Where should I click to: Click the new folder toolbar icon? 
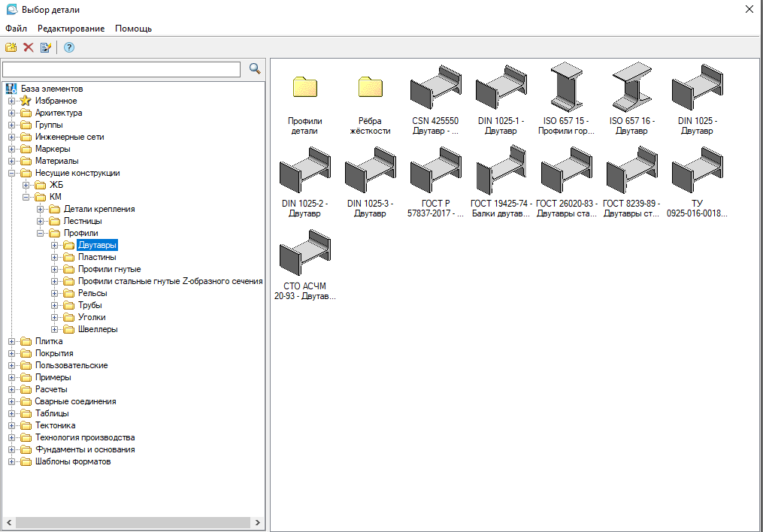click(x=11, y=48)
